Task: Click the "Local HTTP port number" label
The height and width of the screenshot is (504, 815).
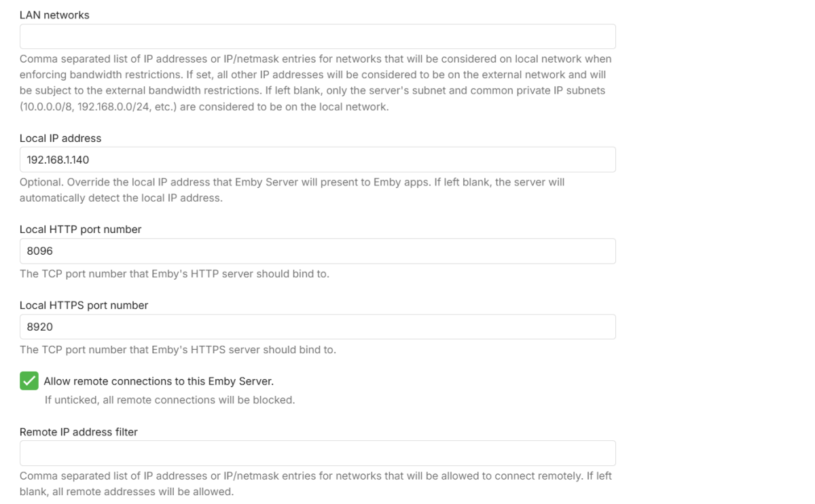Action: point(80,230)
